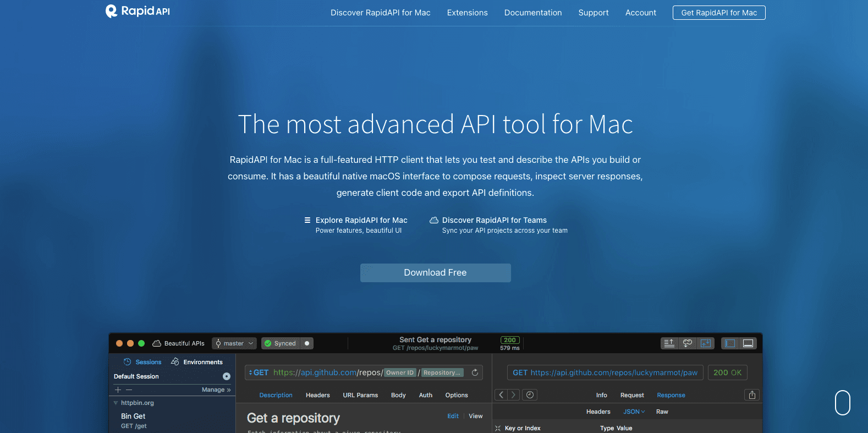Click the Beautiful APIs cloud project icon

click(x=157, y=343)
